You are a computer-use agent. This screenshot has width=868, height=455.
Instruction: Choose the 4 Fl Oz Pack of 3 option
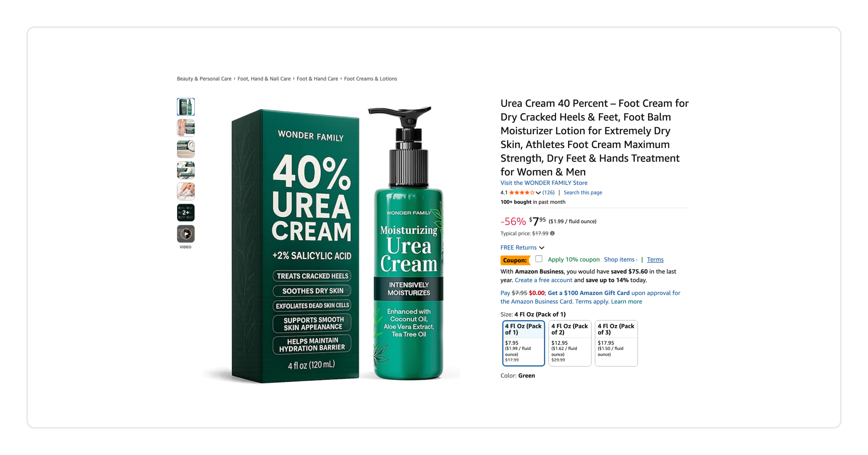coord(616,343)
